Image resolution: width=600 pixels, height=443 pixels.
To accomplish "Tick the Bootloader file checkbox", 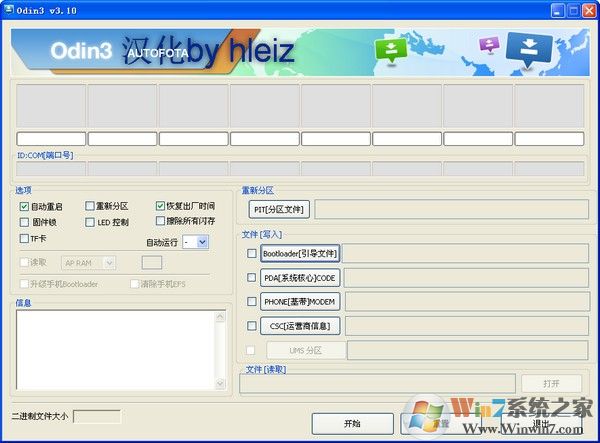I will point(251,253).
